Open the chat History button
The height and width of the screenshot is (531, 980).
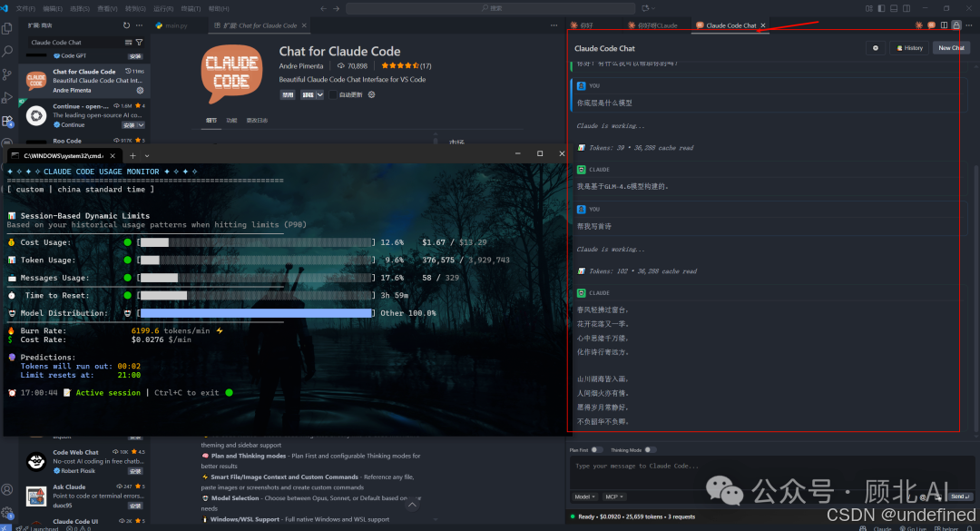[x=909, y=48]
